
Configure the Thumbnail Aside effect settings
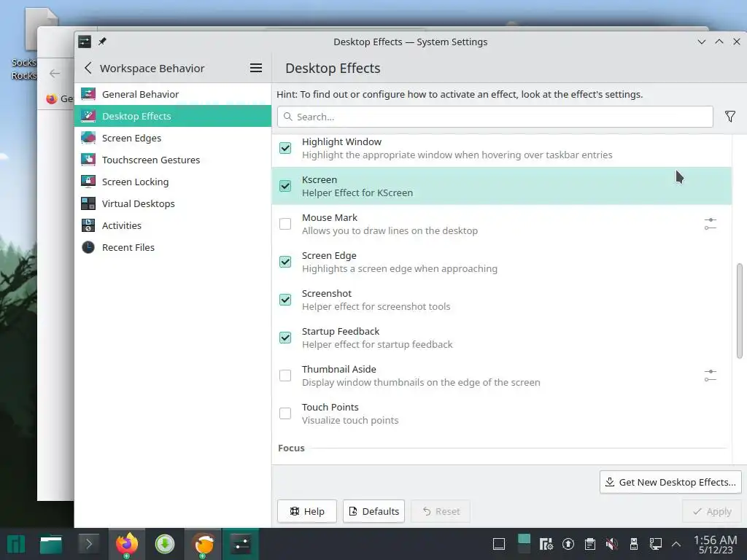(x=711, y=376)
